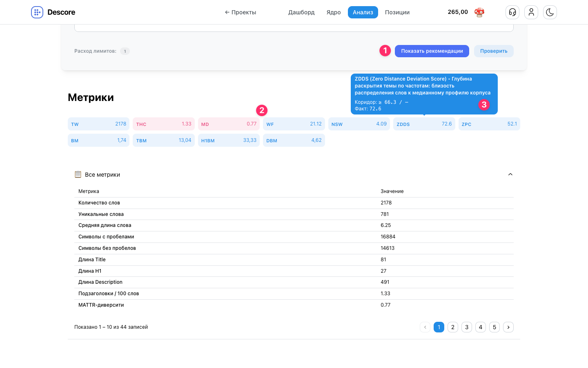Click the MATTR-диверсити row label

(101, 305)
